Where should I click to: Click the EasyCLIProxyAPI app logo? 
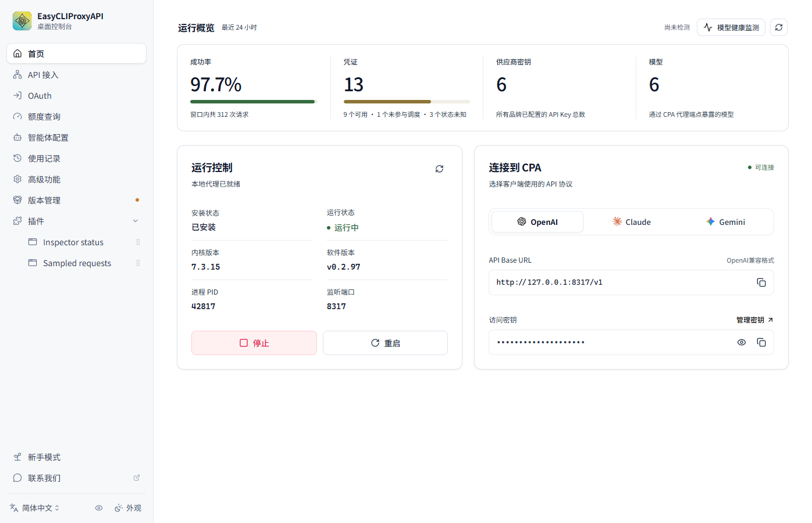point(22,21)
